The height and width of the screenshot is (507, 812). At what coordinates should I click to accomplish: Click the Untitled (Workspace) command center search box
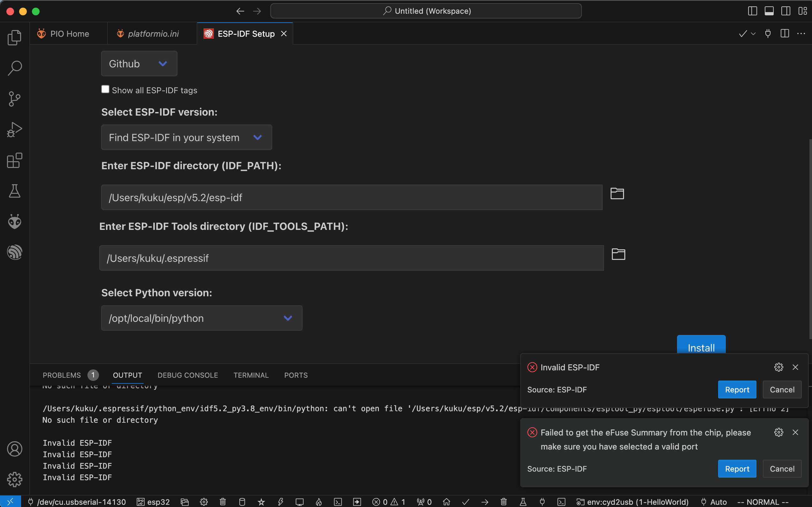pyautogui.click(x=426, y=11)
